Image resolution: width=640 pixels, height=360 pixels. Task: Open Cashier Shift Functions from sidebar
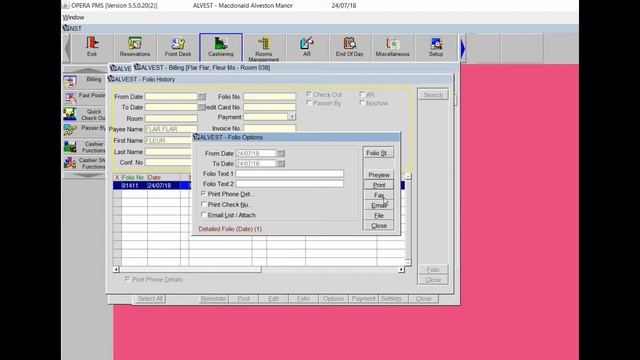[x=85, y=163]
